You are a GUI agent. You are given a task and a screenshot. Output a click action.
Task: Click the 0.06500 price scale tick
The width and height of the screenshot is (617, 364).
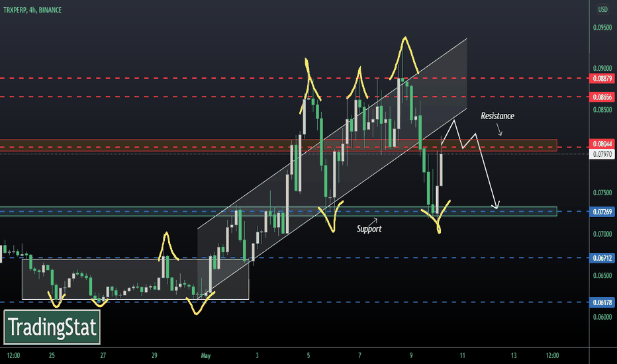point(602,275)
